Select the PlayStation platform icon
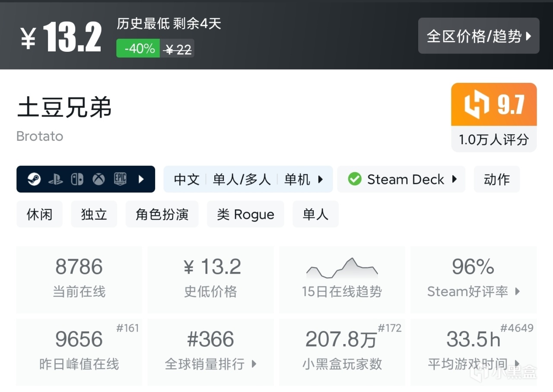 click(55, 179)
